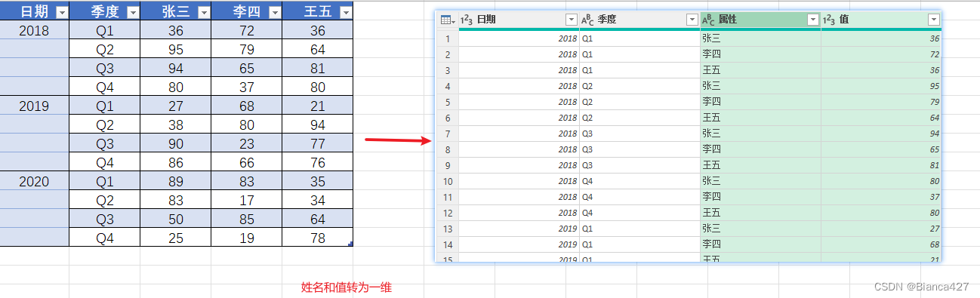Click 属性 cell 张三 in preview row 13
Image resolution: width=980 pixels, height=298 pixels.
760,229
